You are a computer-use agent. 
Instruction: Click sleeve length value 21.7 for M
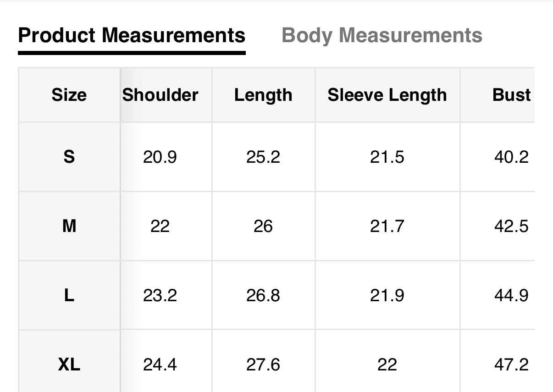(x=387, y=226)
